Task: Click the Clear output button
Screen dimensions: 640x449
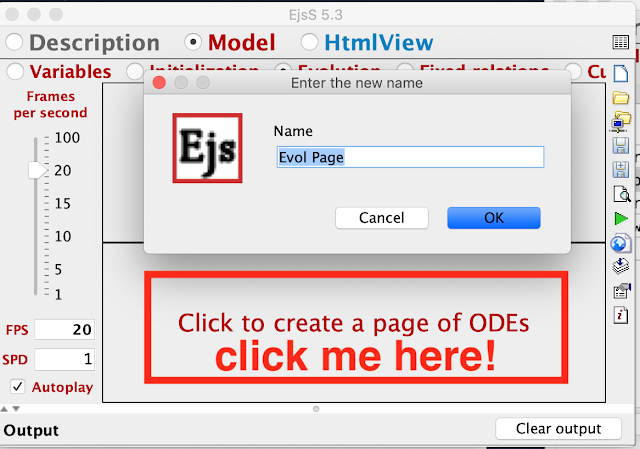Action: coord(558,429)
